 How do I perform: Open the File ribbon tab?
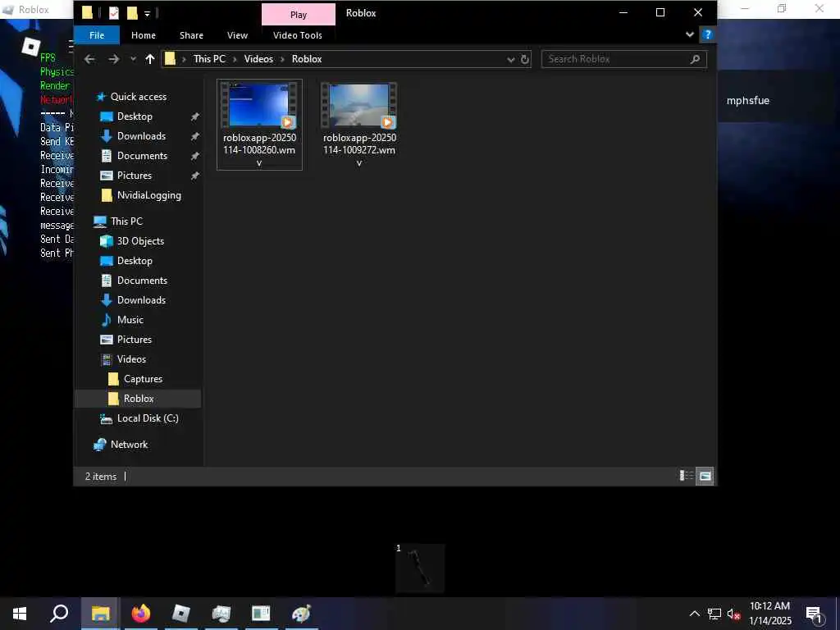97,35
